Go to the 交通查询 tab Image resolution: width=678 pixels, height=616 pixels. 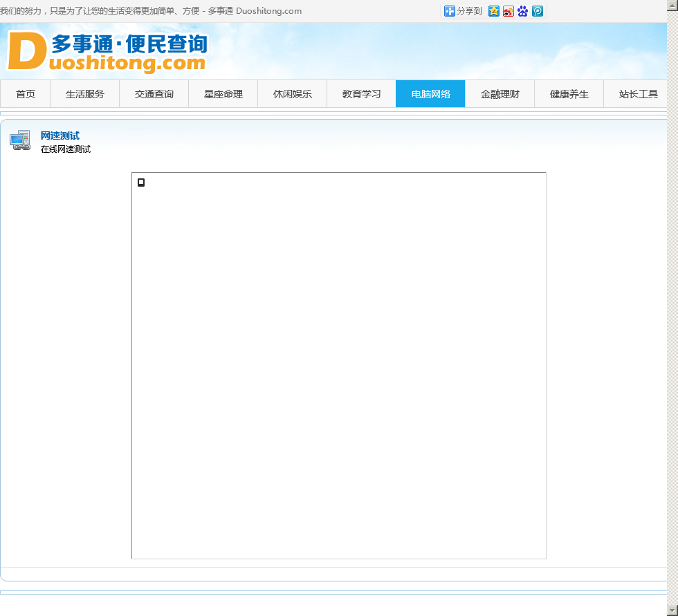154,94
